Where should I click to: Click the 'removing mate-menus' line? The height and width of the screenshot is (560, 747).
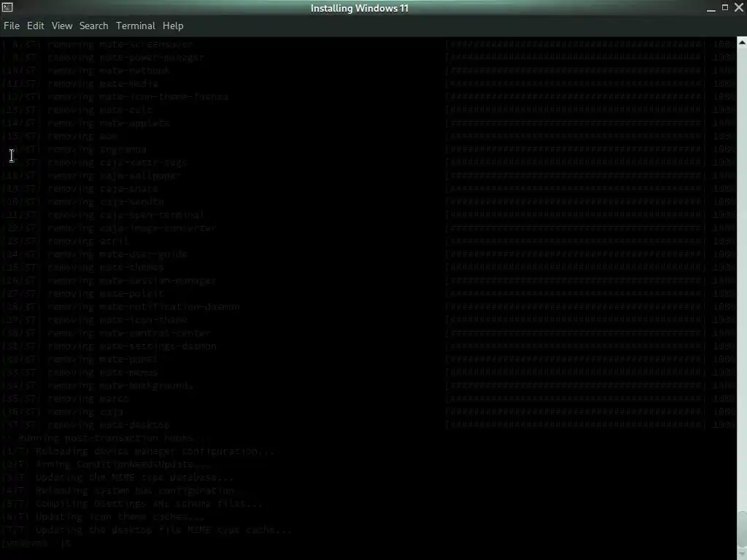[80, 373]
